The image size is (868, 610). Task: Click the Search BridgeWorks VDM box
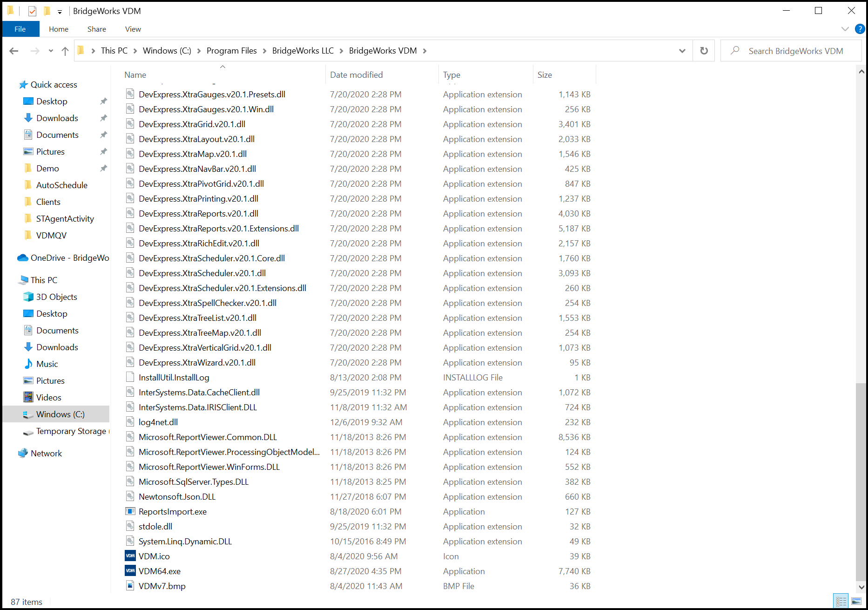point(791,51)
